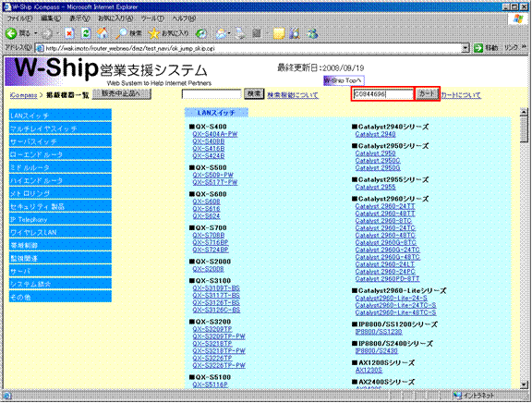Image resolution: width=532 pixels, height=403 pixels.
Task: Open the Catalyst 2940 link
Action: click(x=375, y=134)
